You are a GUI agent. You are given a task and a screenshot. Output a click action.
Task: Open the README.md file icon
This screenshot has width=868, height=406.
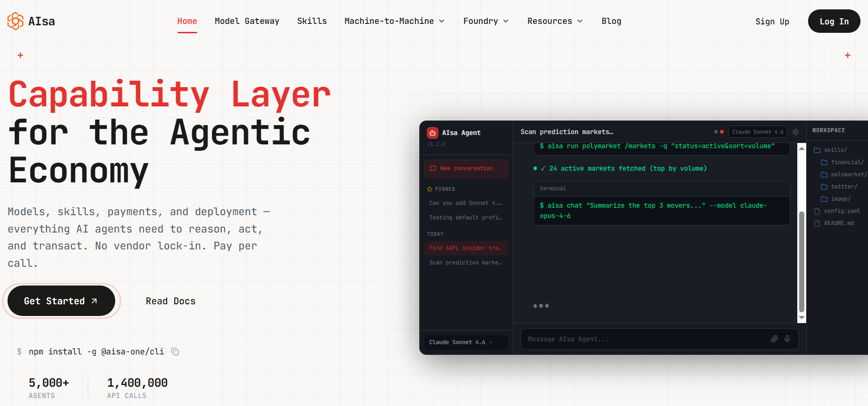[817, 223]
